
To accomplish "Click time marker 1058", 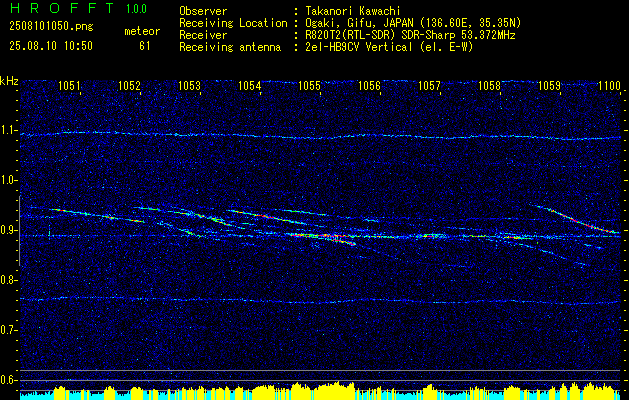I will coord(490,86).
